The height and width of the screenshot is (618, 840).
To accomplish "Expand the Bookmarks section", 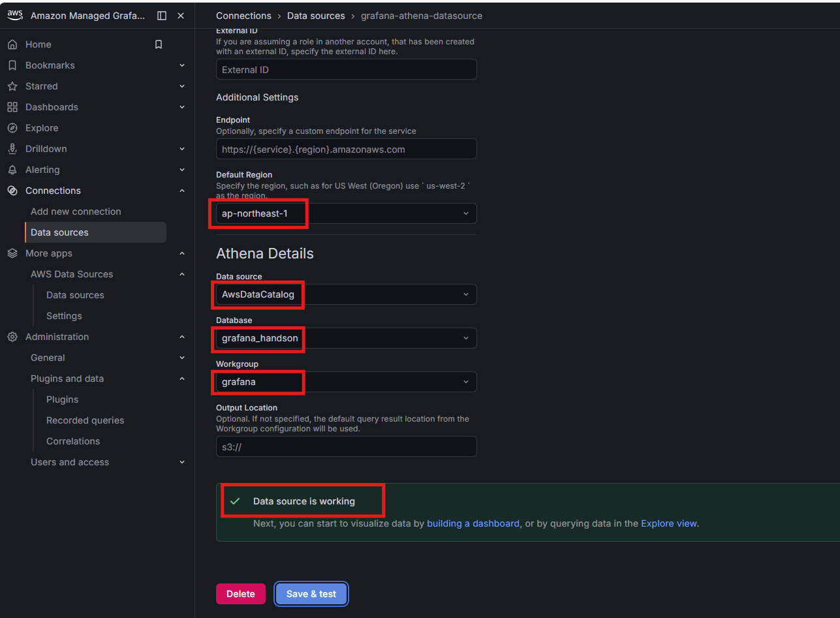I will click(x=182, y=65).
